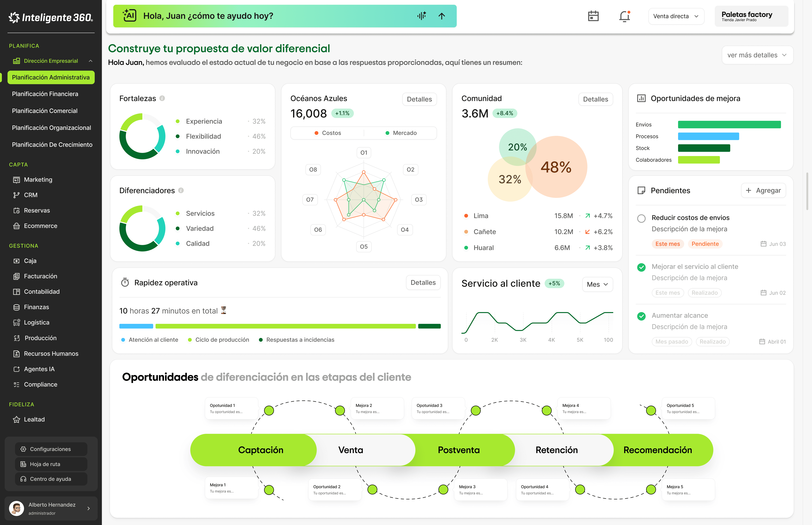Expand the ver más detalles dropdown
This screenshot has width=812, height=525.
(757, 55)
